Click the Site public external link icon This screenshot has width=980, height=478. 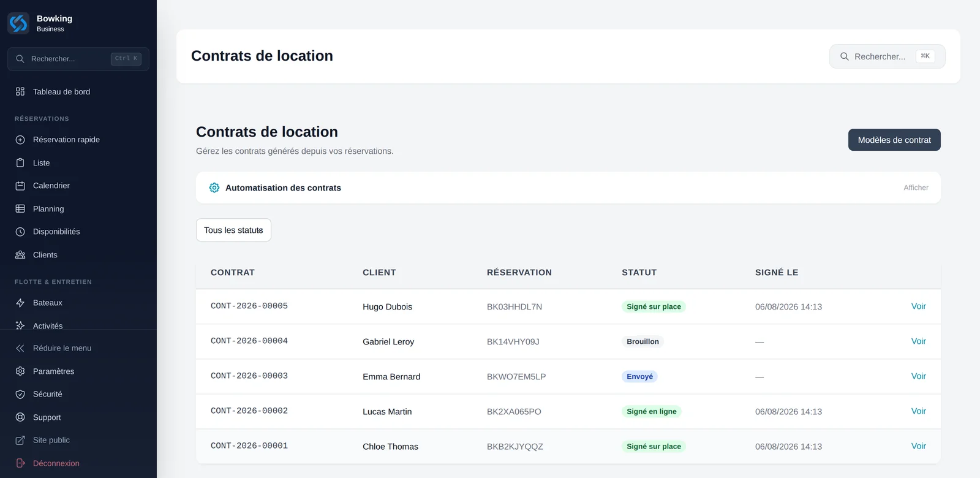(20, 440)
